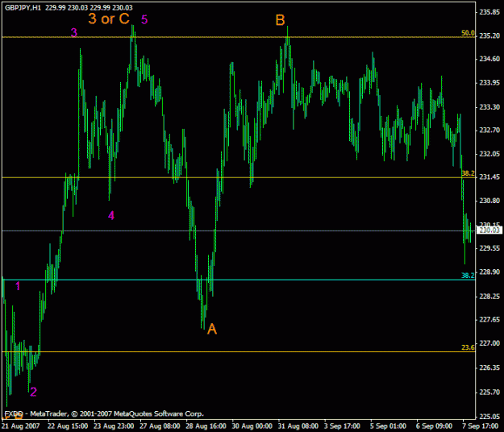Select the magenta wave label "1"
Image resolution: width=504 pixels, height=432 pixels.
(x=18, y=286)
